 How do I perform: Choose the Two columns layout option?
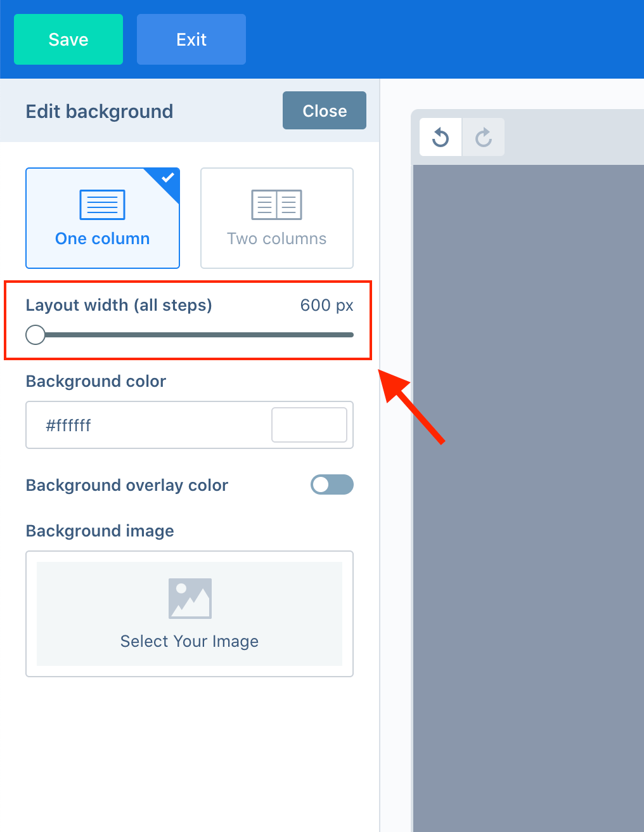pyautogui.click(x=277, y=218)
